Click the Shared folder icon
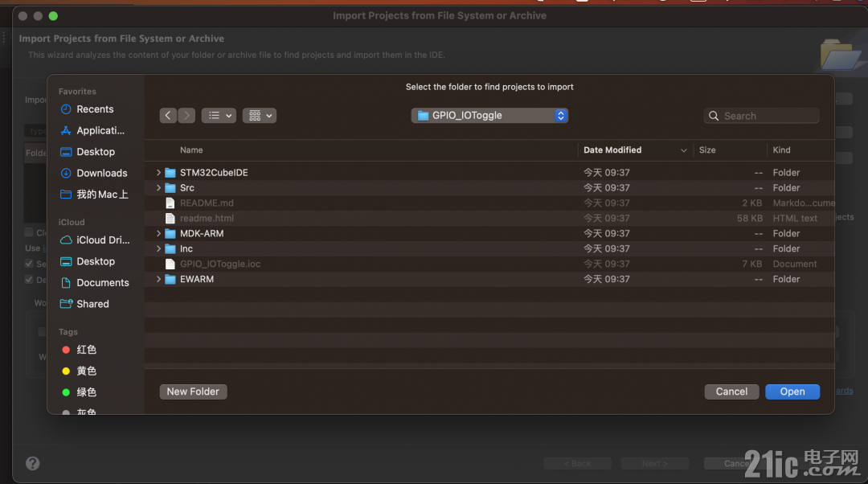This screenshot has width=868, height=484. point(66,303)
